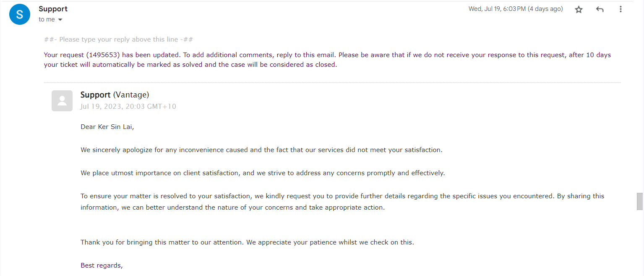This screenshot has width=644, height=276.
Task: Star this email from Support
Action: (579, 9)
